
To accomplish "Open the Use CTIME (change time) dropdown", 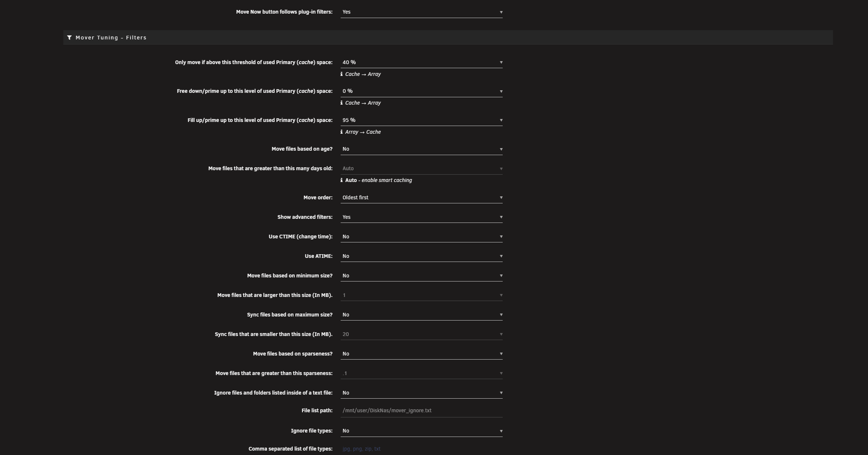I will pyautogui.click(x=421, y=237).
